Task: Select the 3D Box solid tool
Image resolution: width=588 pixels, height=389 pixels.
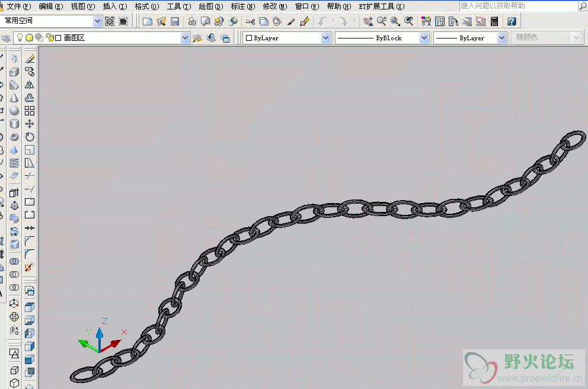Action: tap(14, 72)
